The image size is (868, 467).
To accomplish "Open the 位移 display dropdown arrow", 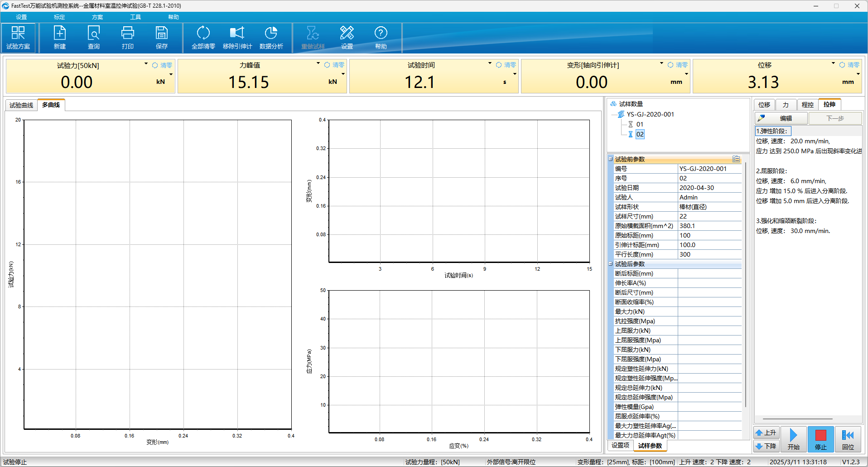I will pos(833,63).
